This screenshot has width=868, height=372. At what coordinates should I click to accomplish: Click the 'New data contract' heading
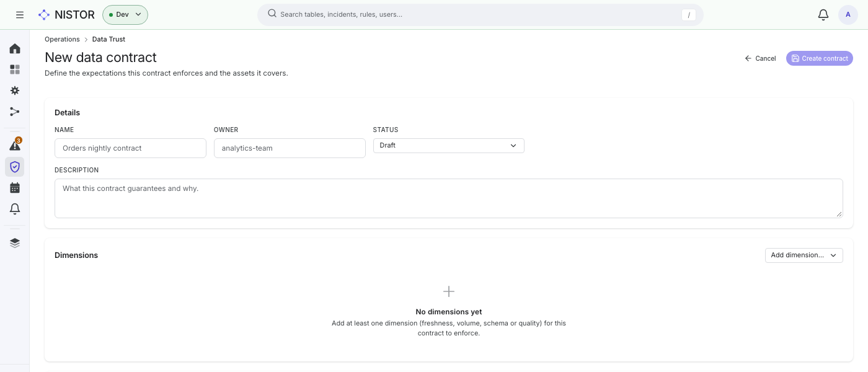(x=100, y=58)
